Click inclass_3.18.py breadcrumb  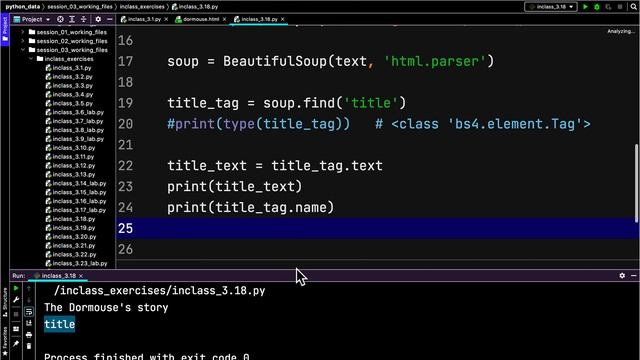195,7
